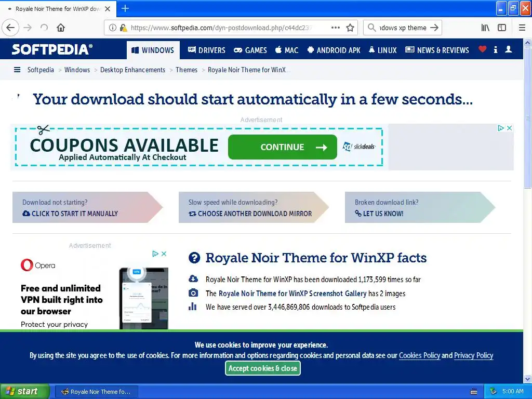532x399 pixels.
Task: Go to Windows breadcrumb link
Action: (77, 70)
